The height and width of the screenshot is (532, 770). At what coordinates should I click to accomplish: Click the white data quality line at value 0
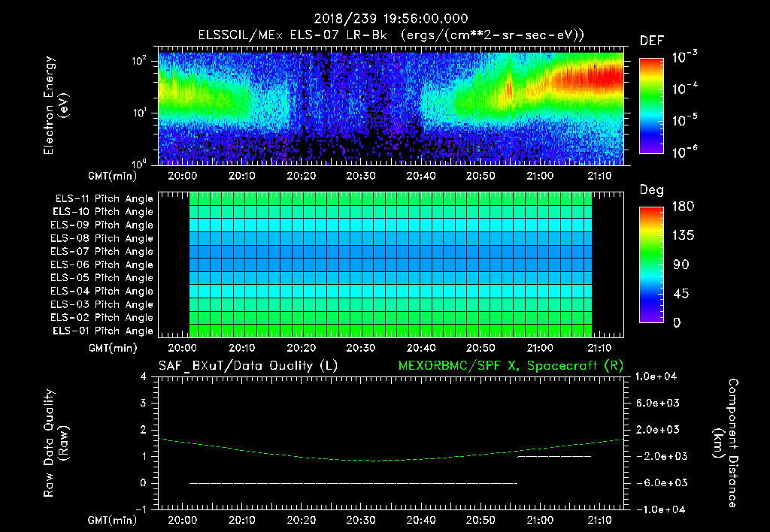tap(353, 483)
